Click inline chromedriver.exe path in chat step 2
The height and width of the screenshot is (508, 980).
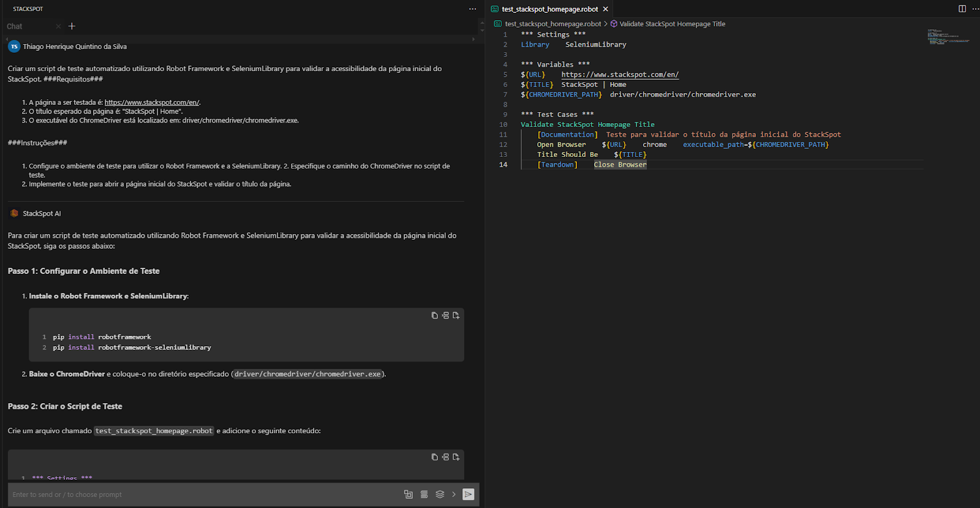click(x=307, y=374)
